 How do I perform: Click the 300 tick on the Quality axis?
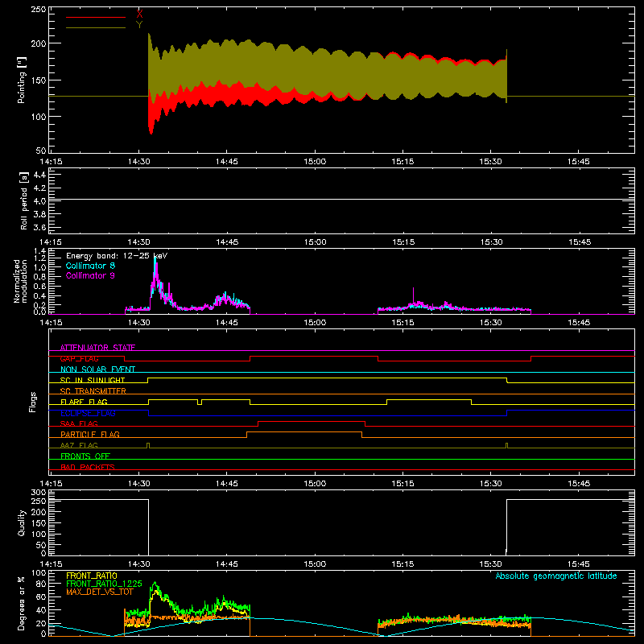pyautogui.click(x=39, y=493)
